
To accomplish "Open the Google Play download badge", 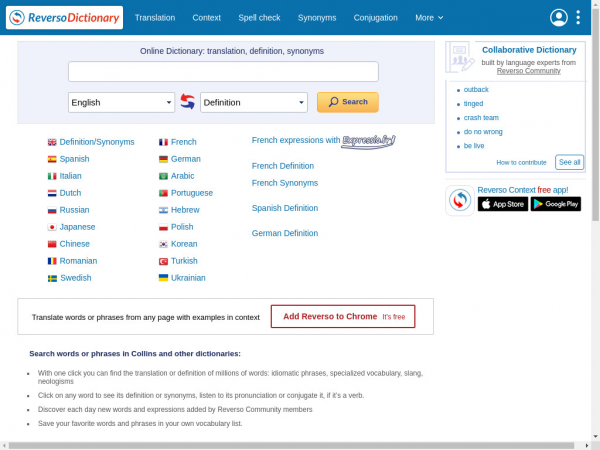I will point(556,204).
